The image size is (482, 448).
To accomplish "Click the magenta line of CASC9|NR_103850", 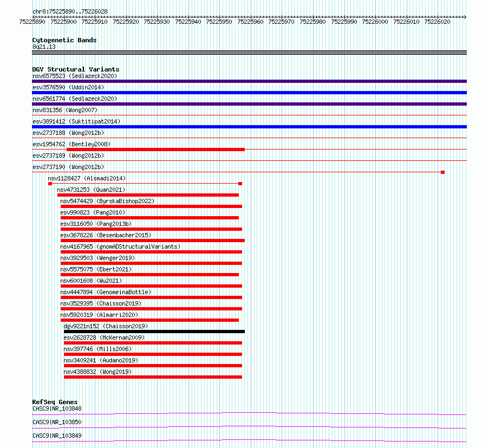I will (249, 427).
